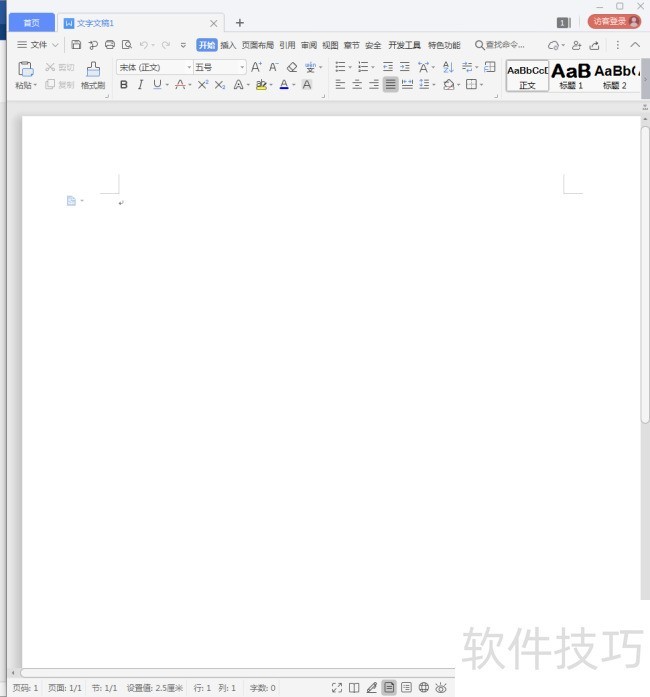Click the print icon in quick toolbar
Screen dimensions: 650x697
(110, 45)
